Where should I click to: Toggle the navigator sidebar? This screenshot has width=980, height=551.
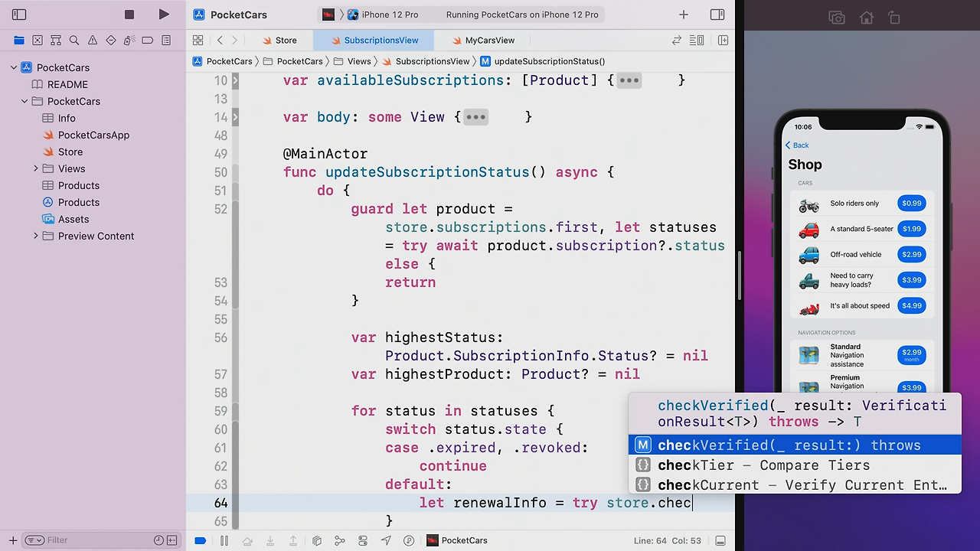tap(19, 15)
